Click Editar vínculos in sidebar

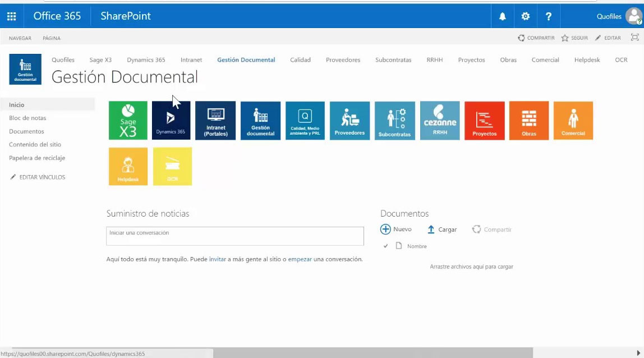coord(38,177)
